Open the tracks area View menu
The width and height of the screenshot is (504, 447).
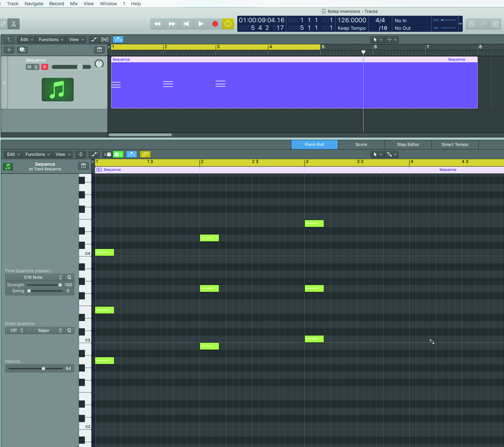click(x=76, y=40)
